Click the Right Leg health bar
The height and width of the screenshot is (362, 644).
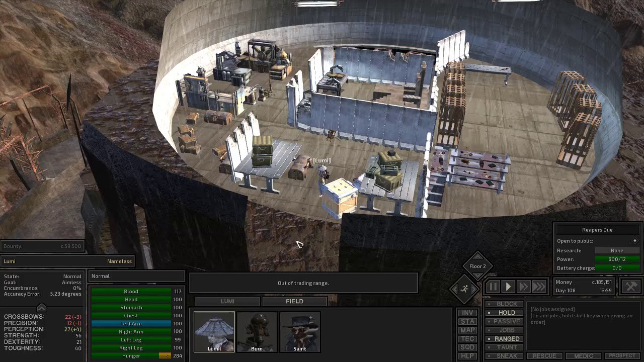[131, 348]
